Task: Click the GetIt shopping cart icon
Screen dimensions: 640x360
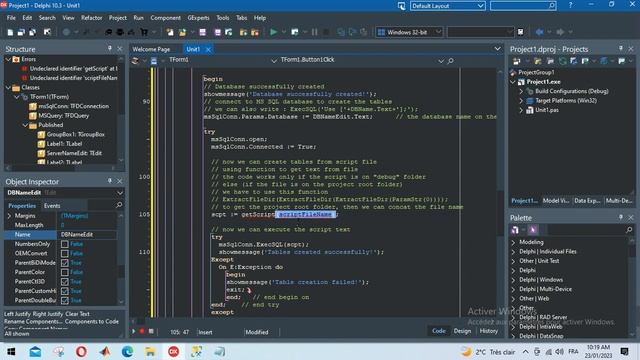Action: (x=144, y=32)
